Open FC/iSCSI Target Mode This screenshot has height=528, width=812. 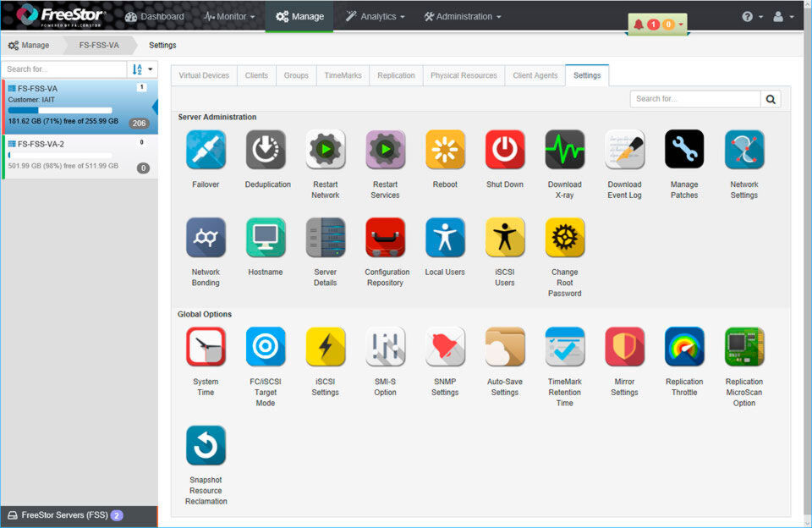tap(266, 347)
